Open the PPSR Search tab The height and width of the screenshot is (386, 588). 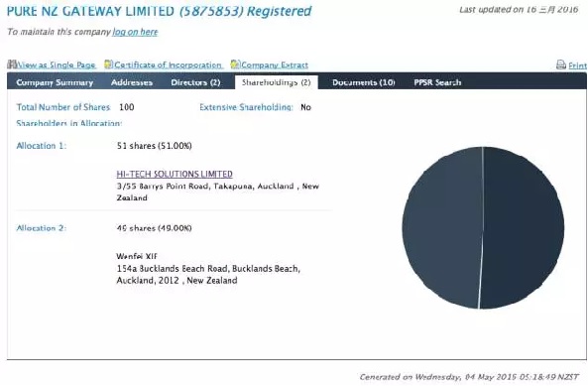[437, 82]
